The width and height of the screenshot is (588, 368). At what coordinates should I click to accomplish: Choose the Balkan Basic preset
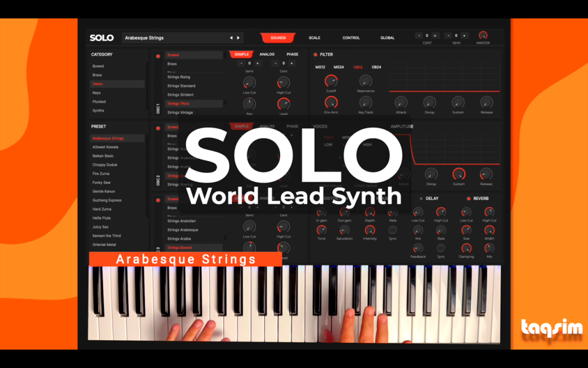tap(103, 156)
